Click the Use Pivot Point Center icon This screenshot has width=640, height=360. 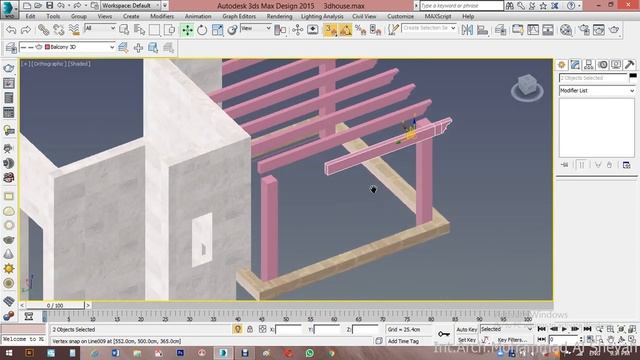click(280, 30)
